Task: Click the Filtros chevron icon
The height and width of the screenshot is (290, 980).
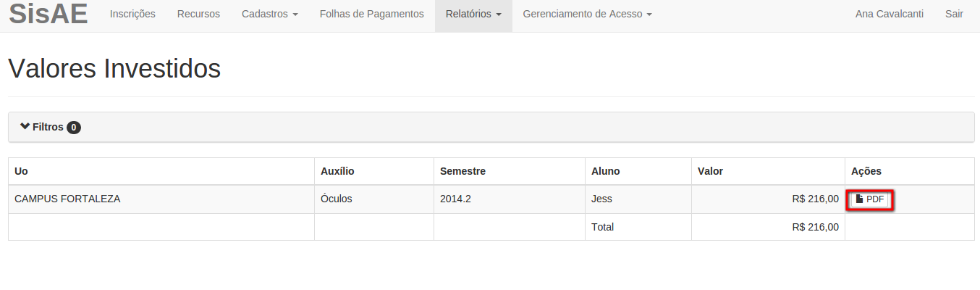Action: (x=25, y=127)
